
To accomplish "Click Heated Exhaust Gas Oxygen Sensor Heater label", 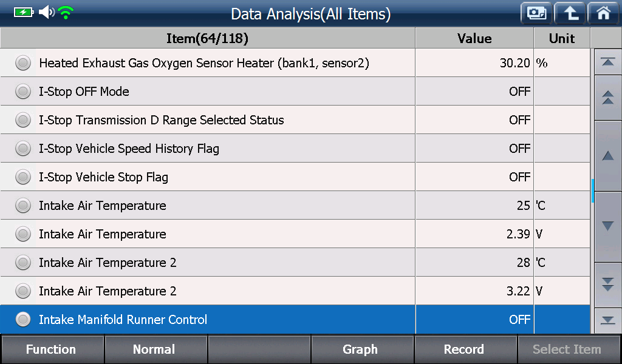I will tap(204, 63).
